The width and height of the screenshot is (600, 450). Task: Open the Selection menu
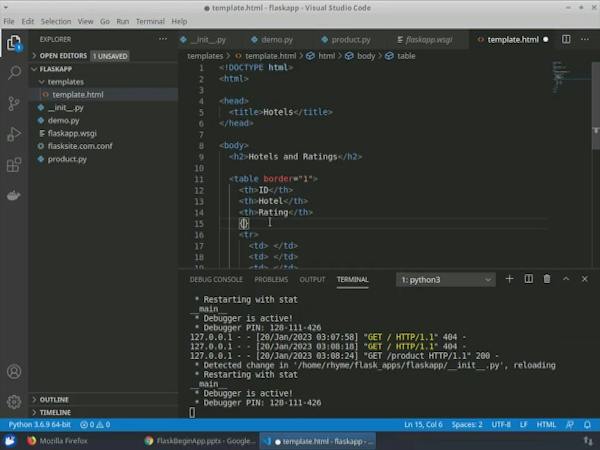click(56, 21)
